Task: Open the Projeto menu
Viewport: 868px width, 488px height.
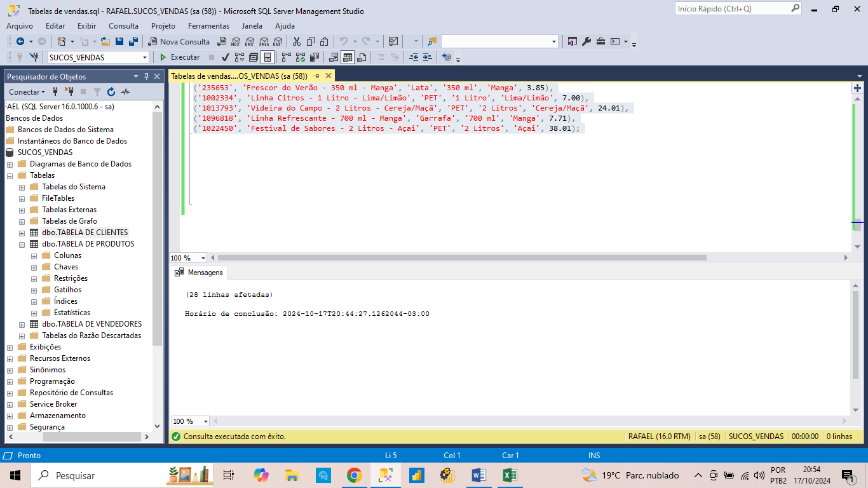Action: pyautogui.click(x=163, y=26)
